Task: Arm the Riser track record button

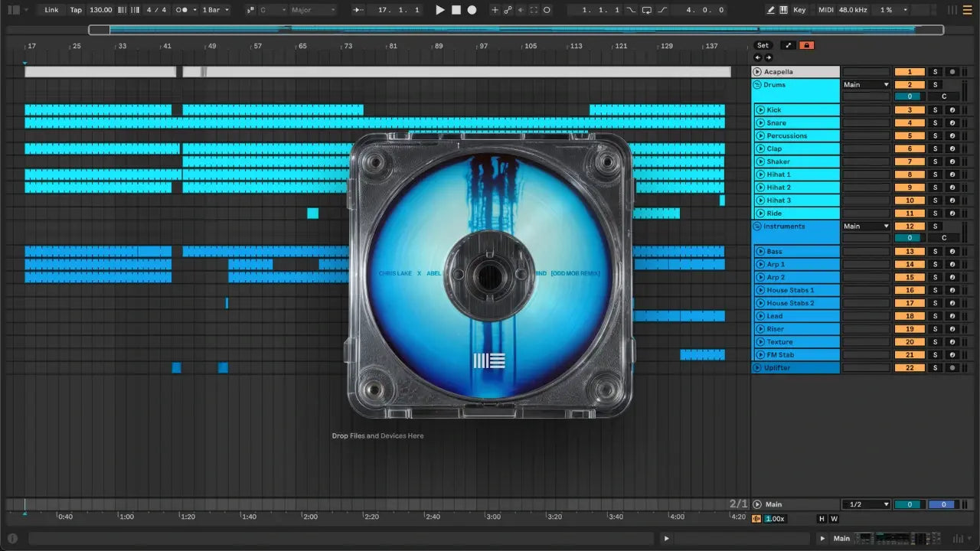Action: tap(952, 329)
